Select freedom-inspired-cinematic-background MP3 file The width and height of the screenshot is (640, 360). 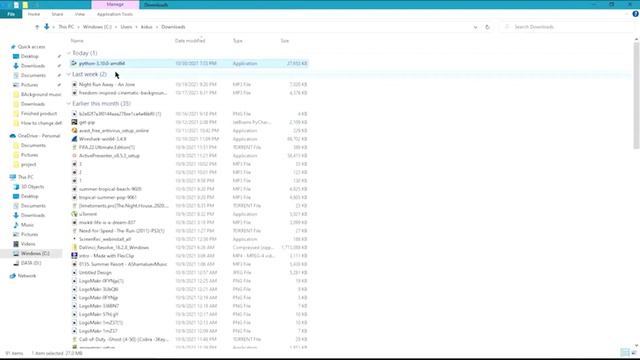[x=123, y=93]
